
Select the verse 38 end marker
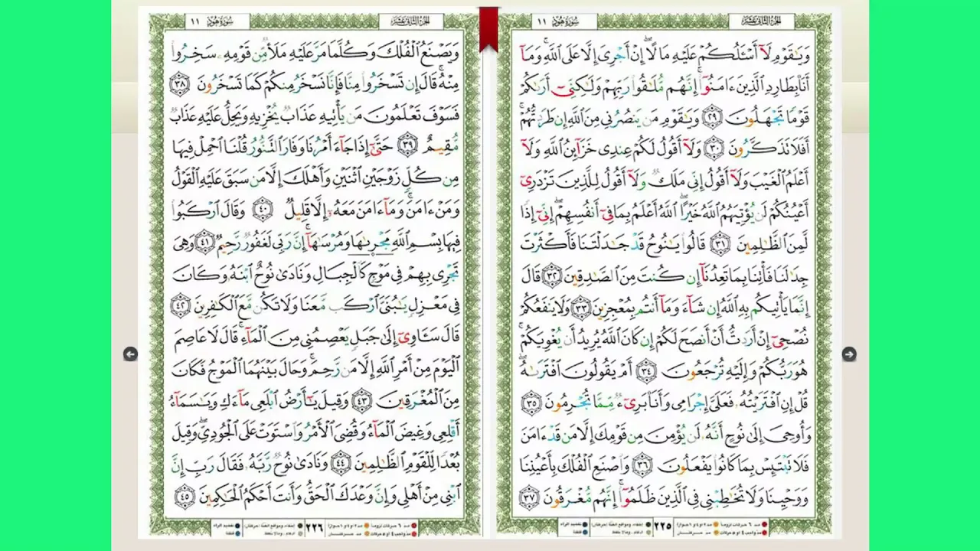[180, 83]
